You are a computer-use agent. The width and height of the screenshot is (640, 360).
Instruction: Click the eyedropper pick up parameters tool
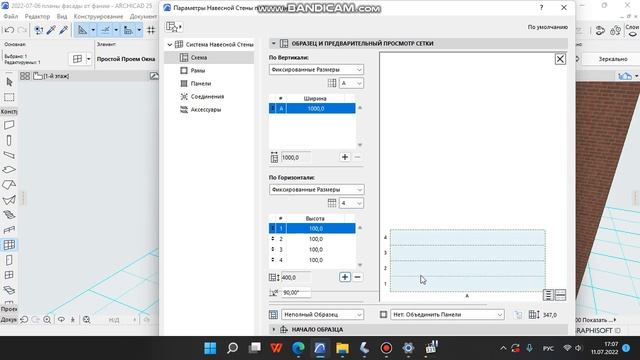(51, 30)
